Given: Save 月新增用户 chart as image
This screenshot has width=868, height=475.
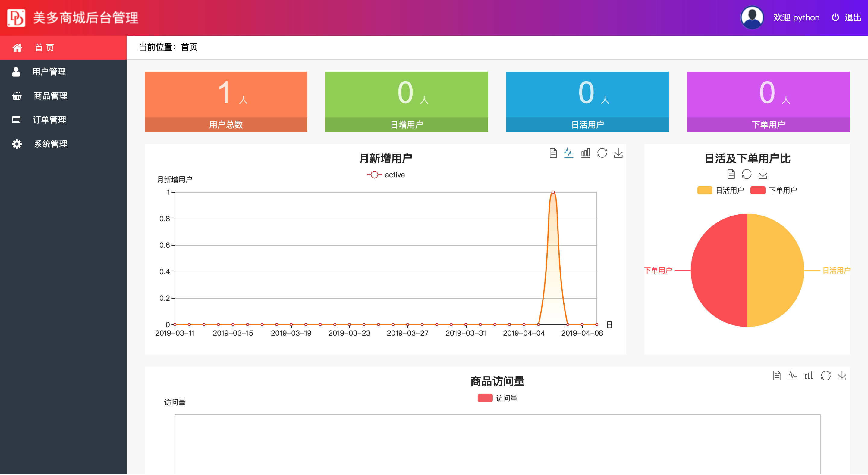Looking at the screenshot, I should (618, 153).
